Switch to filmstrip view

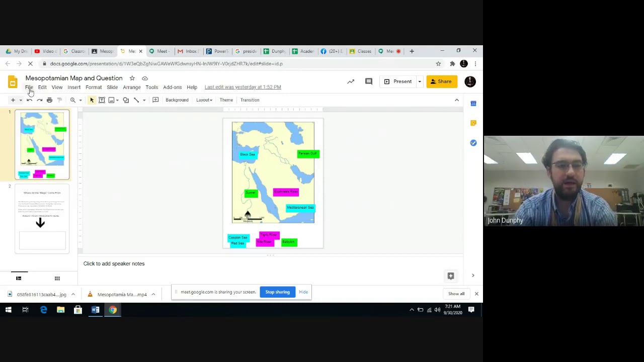click(x=19, y=278)
